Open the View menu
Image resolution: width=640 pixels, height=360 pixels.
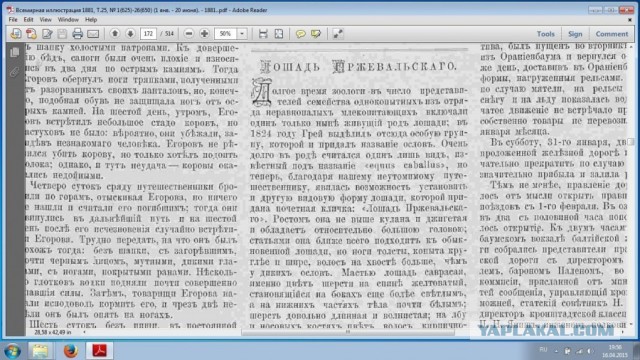click(x=45, y=20)
